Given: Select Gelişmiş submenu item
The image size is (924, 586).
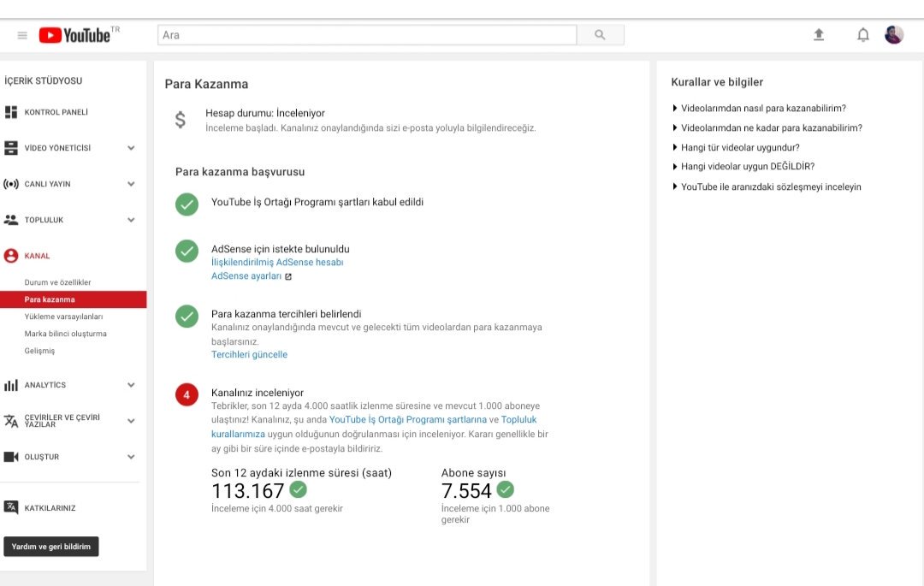Looking at the screenshot, I should 39,351.
